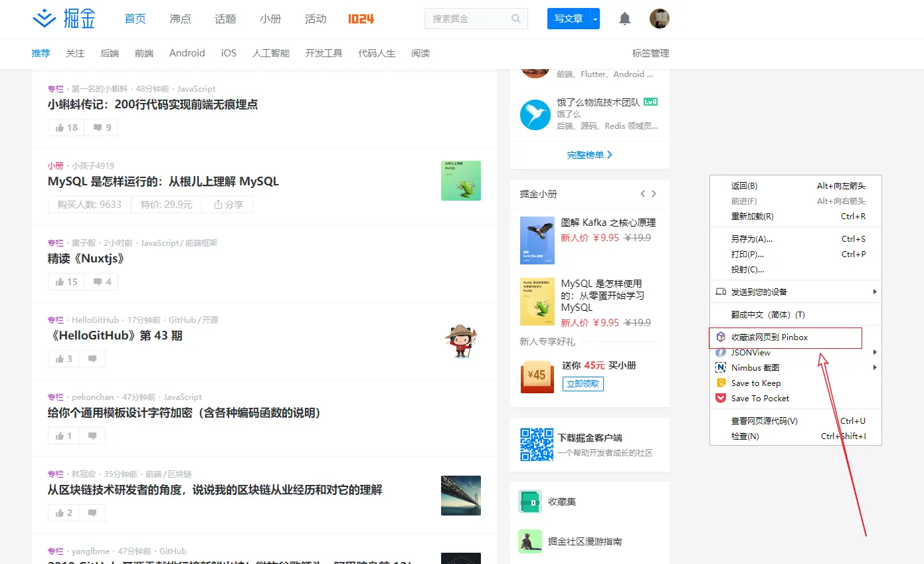Show previous 掘金小册 with left chevron
The width and height of the screenshot is (924, 564).
[x=642, y=194]
